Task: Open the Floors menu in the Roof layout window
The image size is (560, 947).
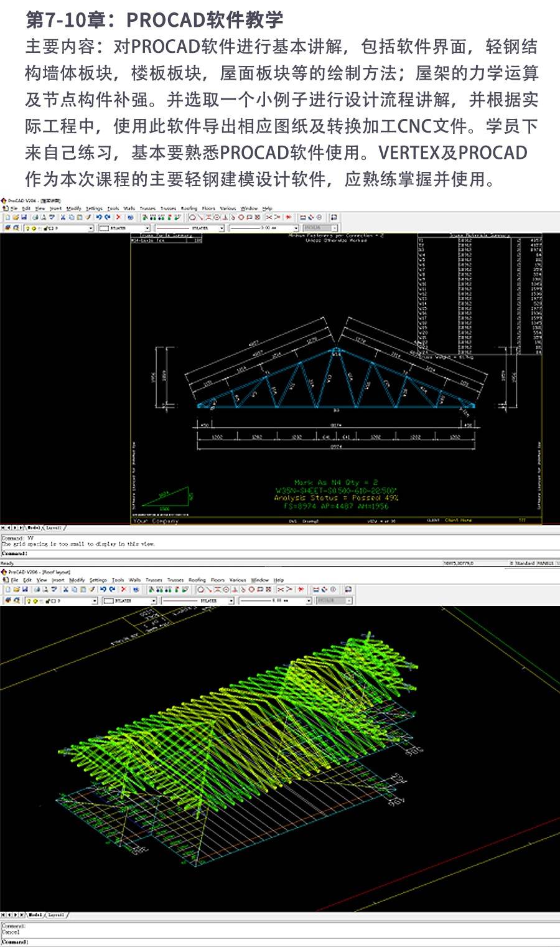Action: (217, 580)
